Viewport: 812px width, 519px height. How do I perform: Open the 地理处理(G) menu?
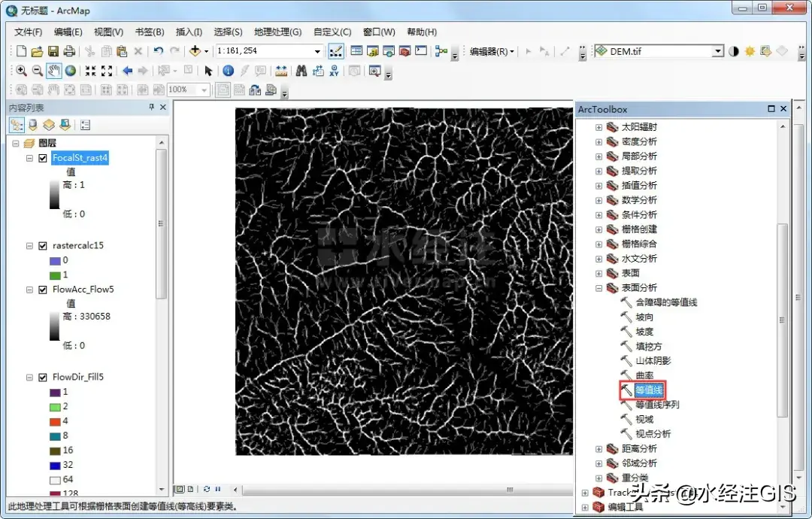pyautogui.click(x=277, y=32)
